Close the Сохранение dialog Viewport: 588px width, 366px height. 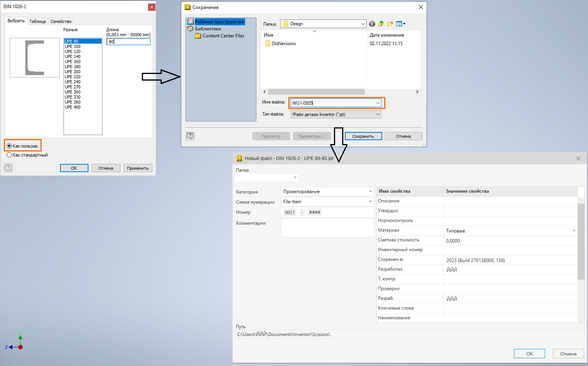[x=421, y=7]
